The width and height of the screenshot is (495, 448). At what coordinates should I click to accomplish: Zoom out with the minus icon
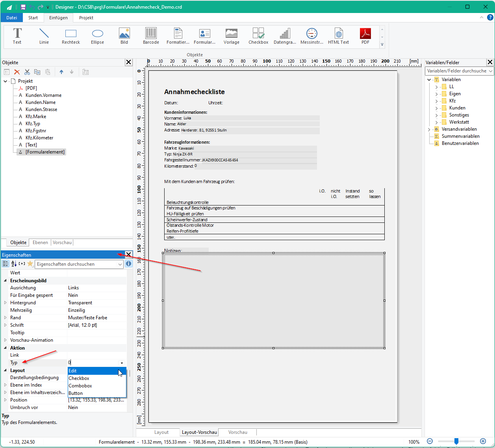[430, 441]
